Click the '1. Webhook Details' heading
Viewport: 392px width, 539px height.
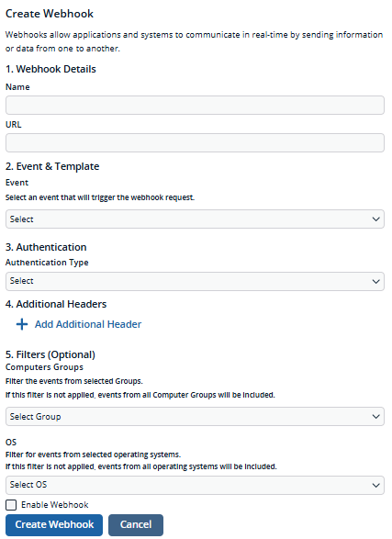pos(50,69)
